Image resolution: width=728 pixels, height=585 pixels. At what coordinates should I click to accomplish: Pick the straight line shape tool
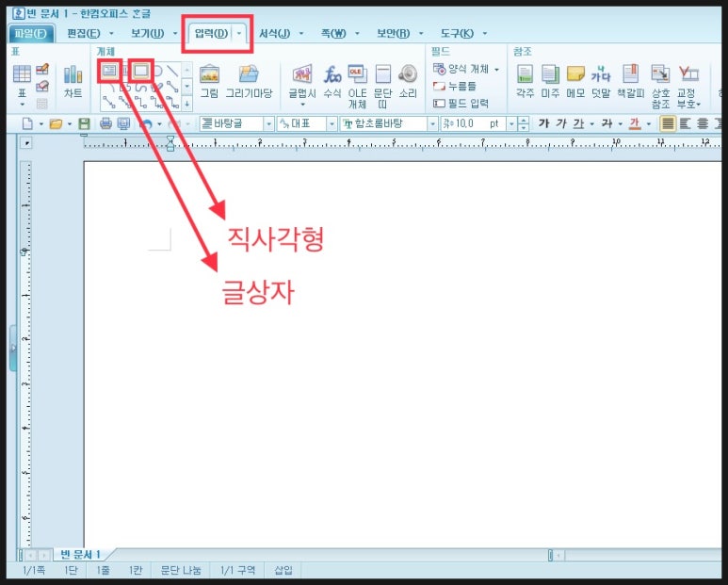click(x=172, y=71)
